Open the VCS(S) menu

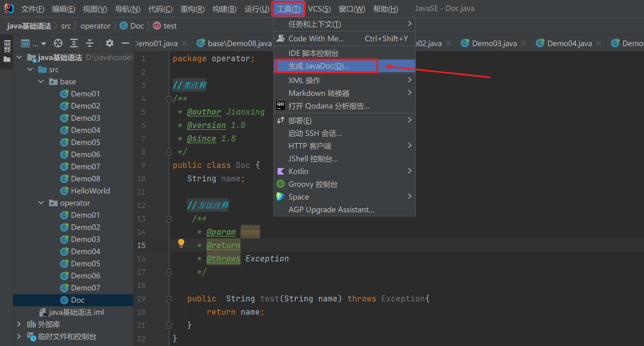click(319, 9)
